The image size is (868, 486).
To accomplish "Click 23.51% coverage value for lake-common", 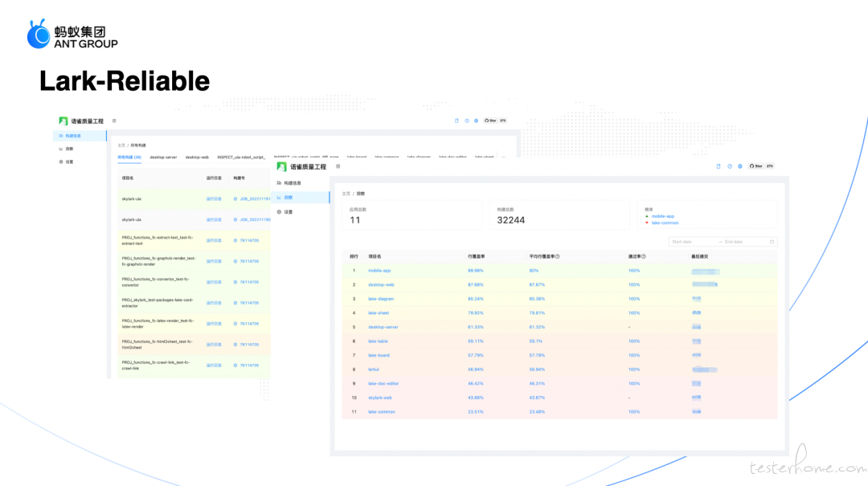I will coord(476,412).
